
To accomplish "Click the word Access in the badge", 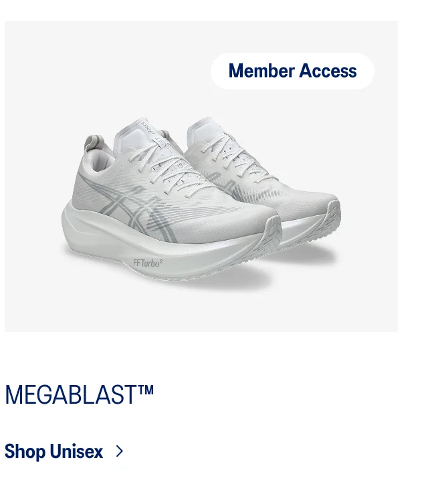I will (x=328, y=71).
